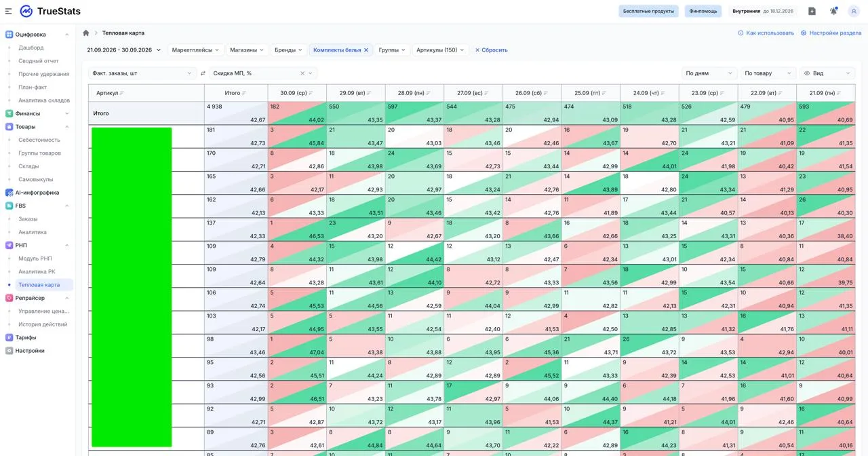868x456 pixels.
Task: Open notifications via the bell icon
Action: 833,11
